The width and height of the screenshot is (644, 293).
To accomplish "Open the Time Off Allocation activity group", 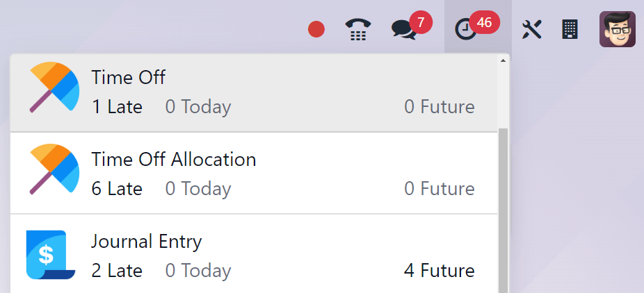I will pos(174,159).
